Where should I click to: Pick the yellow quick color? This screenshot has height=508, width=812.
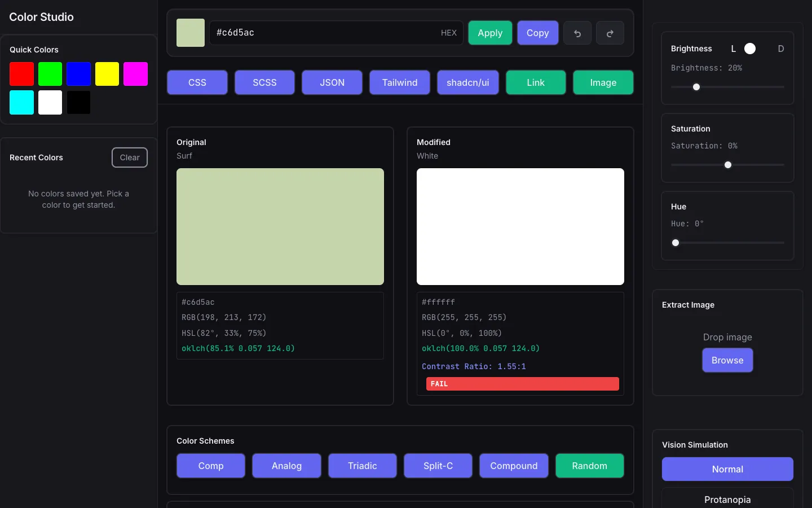pos(107,74)
